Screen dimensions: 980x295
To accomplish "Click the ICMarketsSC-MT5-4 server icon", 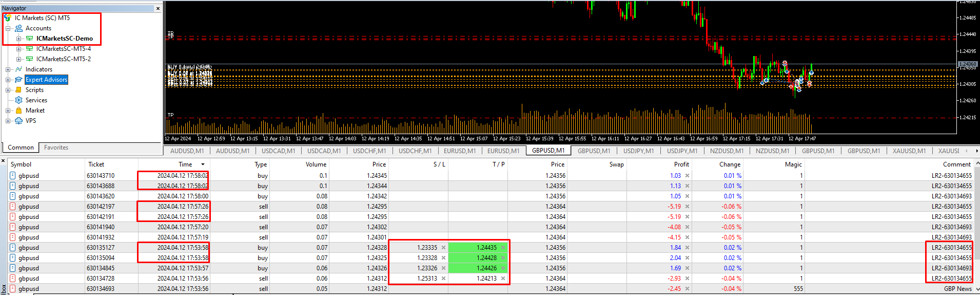I will [x=30, y=49].
